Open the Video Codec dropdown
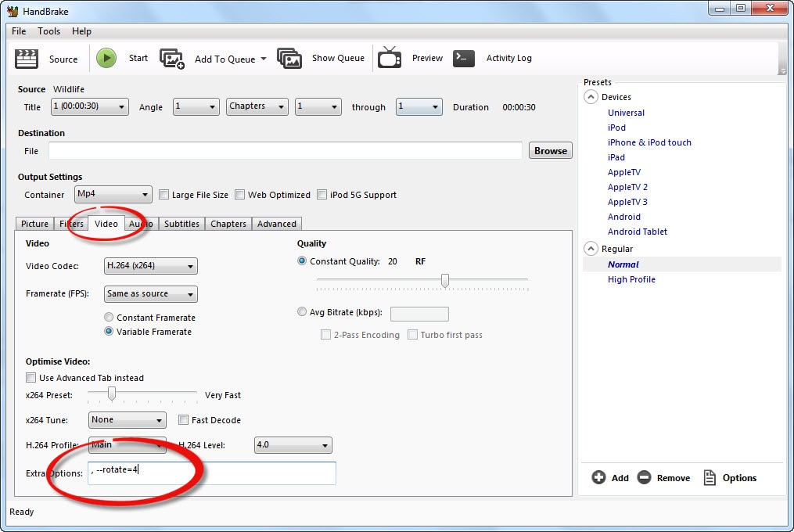The image size is (794, 532). [x=151, y=266]
